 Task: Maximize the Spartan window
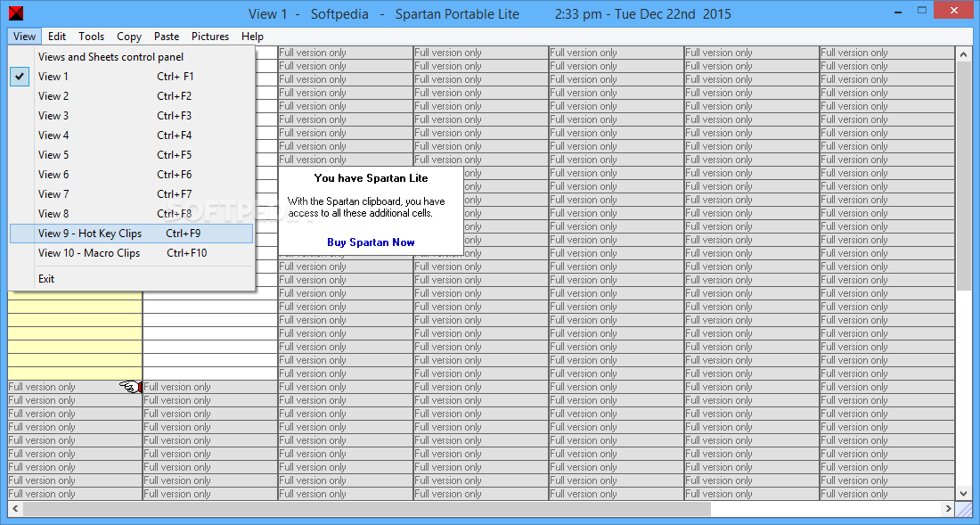pos(922,10)
